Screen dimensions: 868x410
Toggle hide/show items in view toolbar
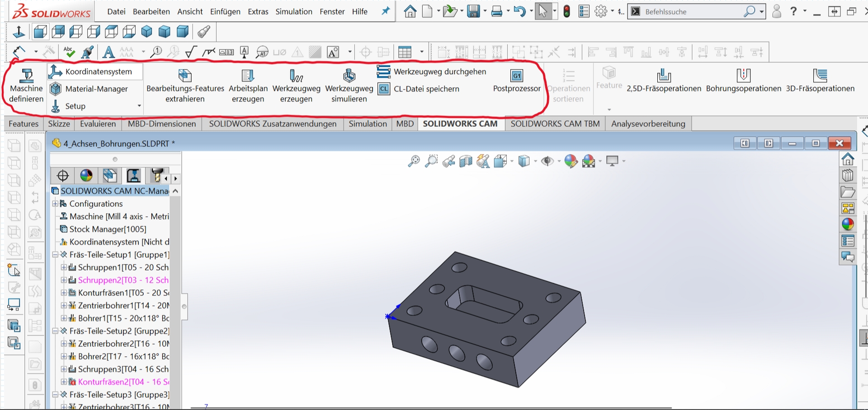pyautogui.click(x=547, y=161)
